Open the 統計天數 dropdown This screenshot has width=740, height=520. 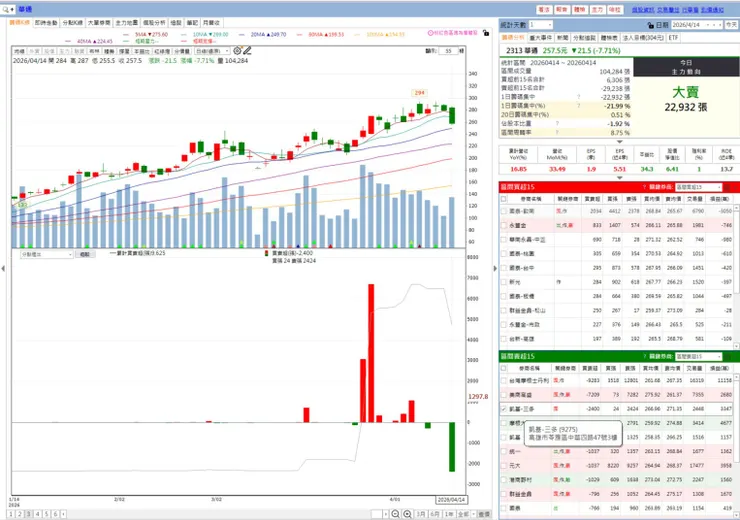540,25
